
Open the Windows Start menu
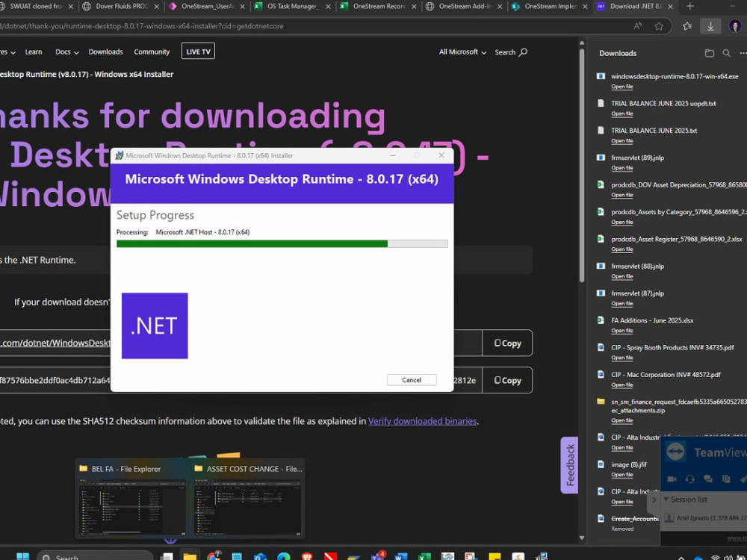tap(23, 556)
